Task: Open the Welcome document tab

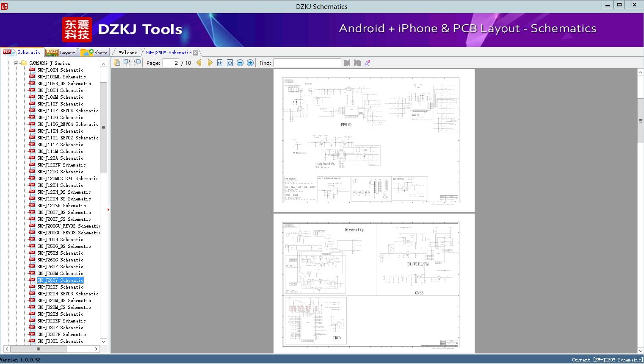Action: tap(128, 53)
